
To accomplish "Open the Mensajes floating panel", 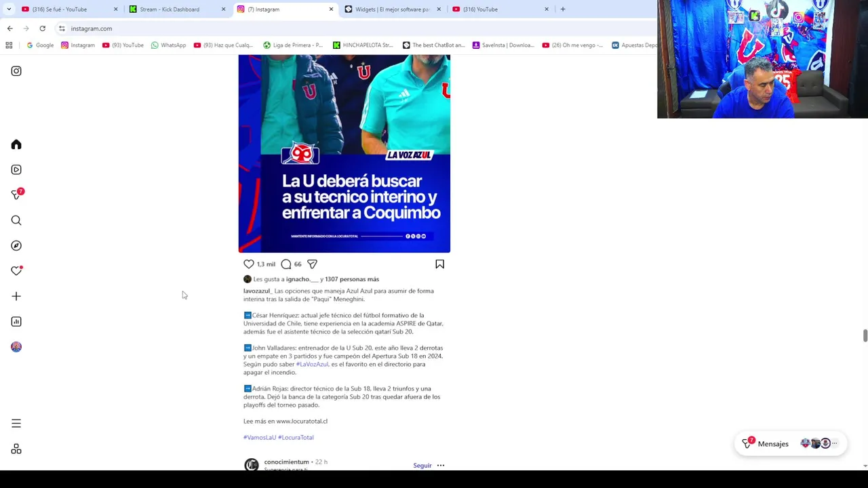I will (x=791, y=443).
